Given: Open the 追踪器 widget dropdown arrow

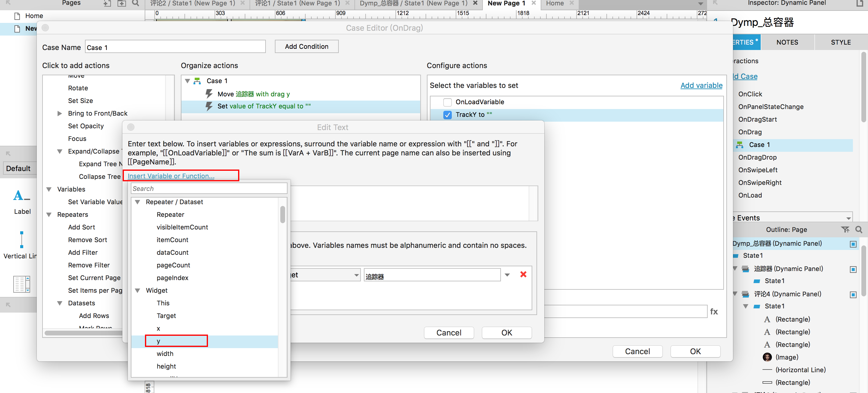Looking at the screenshot, I should click(507, 275).
